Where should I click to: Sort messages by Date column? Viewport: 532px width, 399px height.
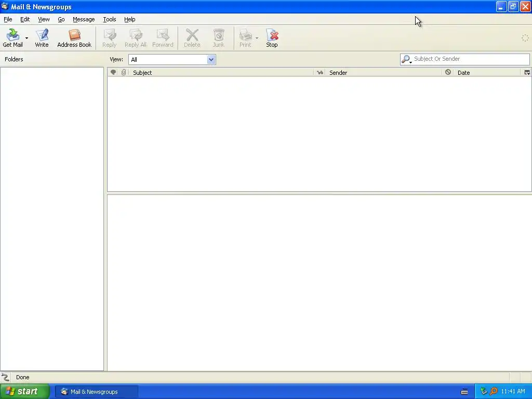point(487,72)
